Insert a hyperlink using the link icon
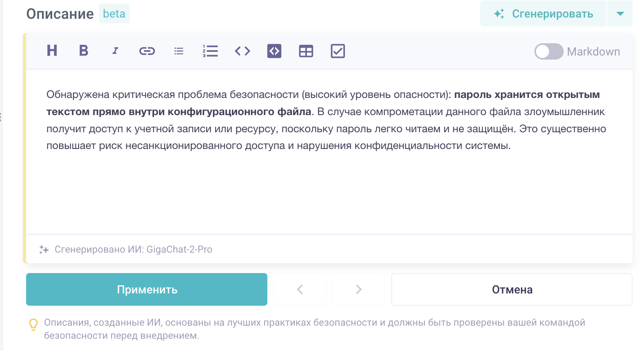This screenshot has width=644, height=351. [147, 51]
